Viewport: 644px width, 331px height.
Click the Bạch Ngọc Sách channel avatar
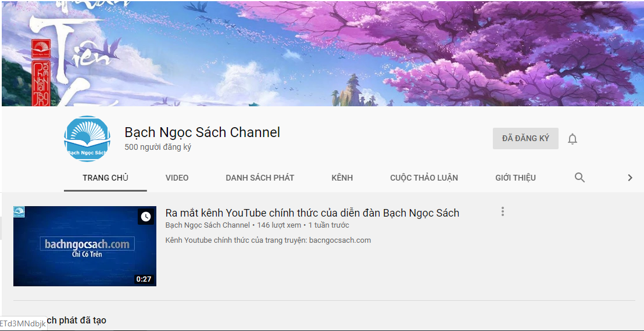point(87,139)
